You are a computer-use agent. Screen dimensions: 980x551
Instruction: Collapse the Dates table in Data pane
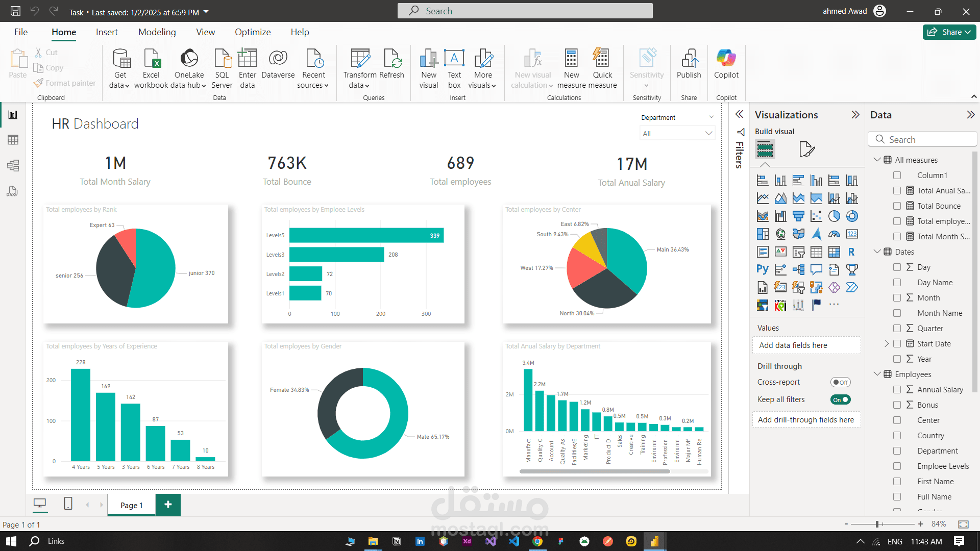(x=877, y=252)
